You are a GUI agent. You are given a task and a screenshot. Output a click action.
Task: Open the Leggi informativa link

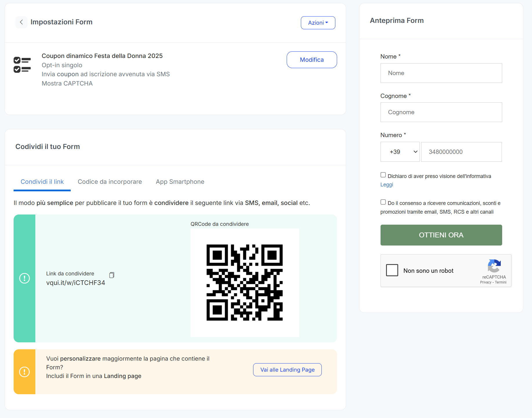pyautogui.click(x=387, y=185)
